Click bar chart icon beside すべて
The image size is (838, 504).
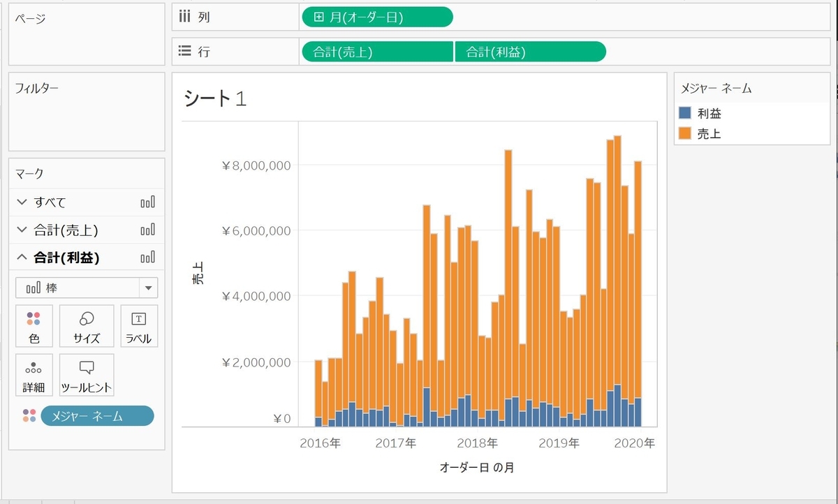point(147,202)
